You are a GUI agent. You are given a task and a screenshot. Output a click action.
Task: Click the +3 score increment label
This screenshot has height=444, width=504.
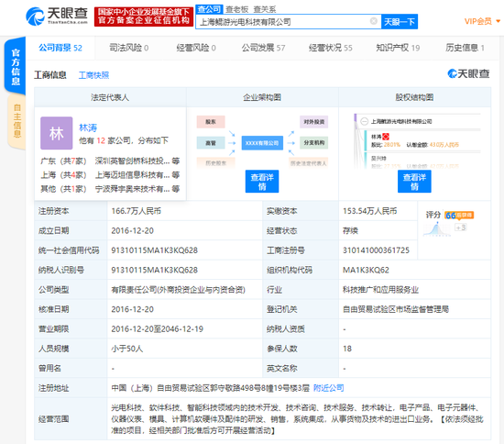pyautogui.click(x=461, y=228)
